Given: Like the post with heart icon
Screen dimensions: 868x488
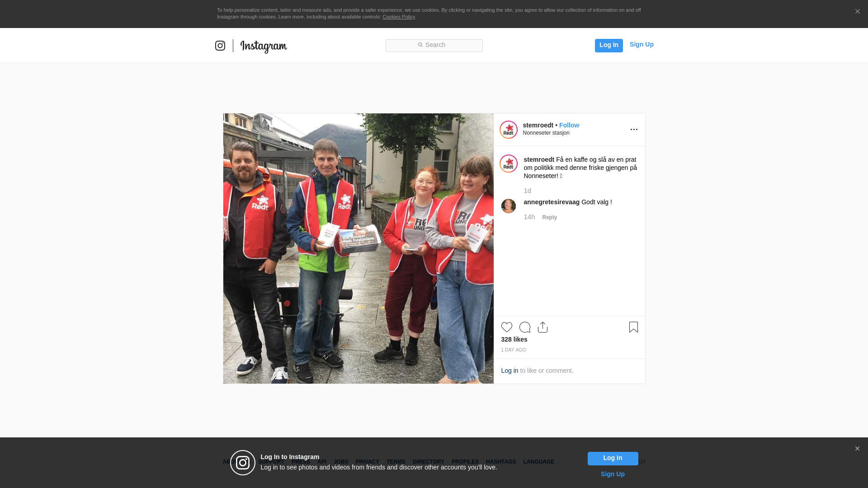Looking at the screenshot, I should [x=507, y=327].
